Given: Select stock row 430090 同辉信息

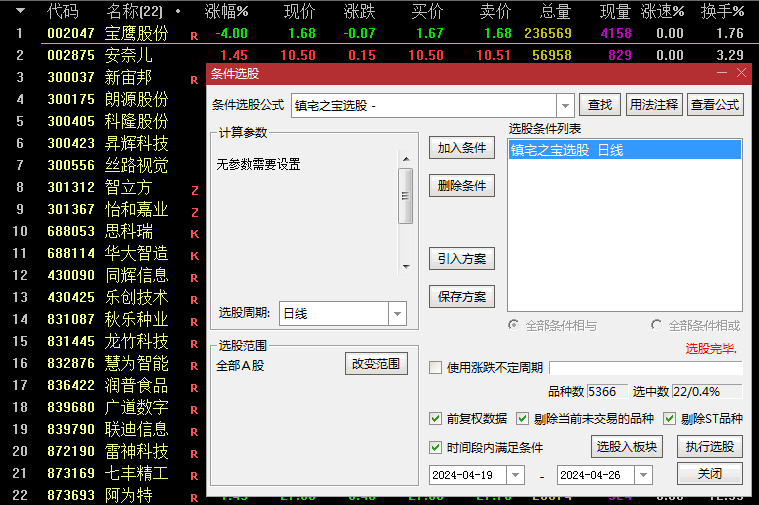Looking at the screenshot, I should pyautogui.click(x=103, y=275).
